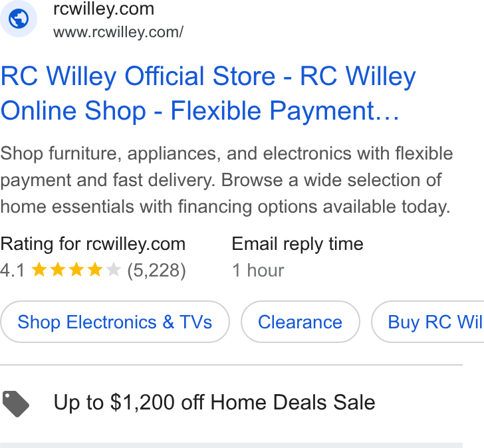
Task: Click the rcwilley.com site name
Action: click(x=104, y=9)
